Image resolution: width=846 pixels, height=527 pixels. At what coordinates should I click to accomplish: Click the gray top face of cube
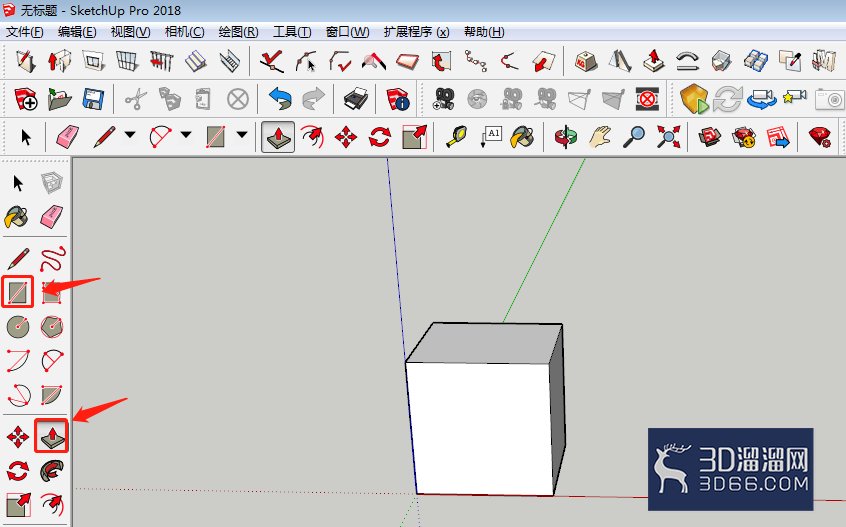pos(485,343)
